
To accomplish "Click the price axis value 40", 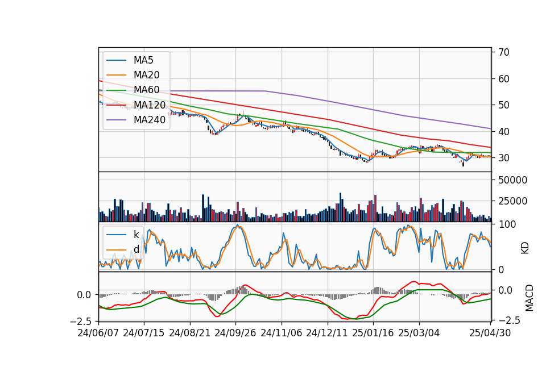I will tap(504, 132).
